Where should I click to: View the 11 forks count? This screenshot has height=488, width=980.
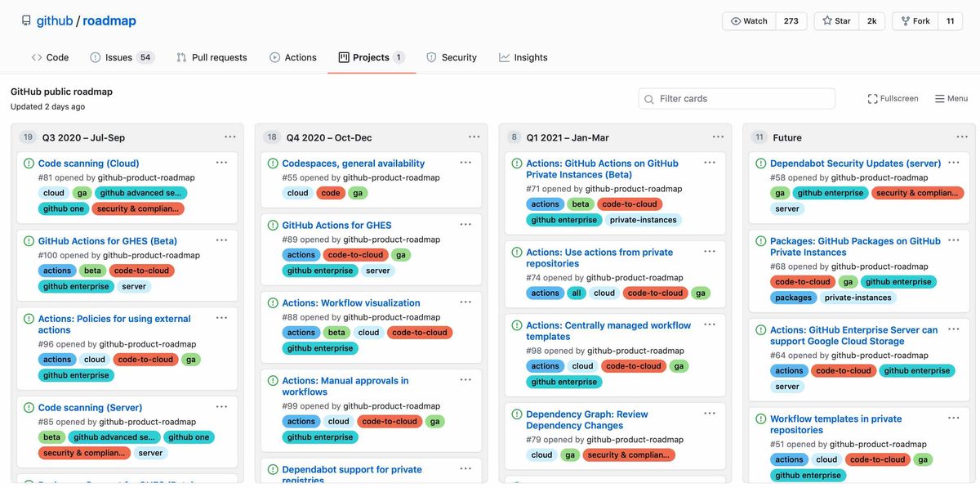pos(951,21)
